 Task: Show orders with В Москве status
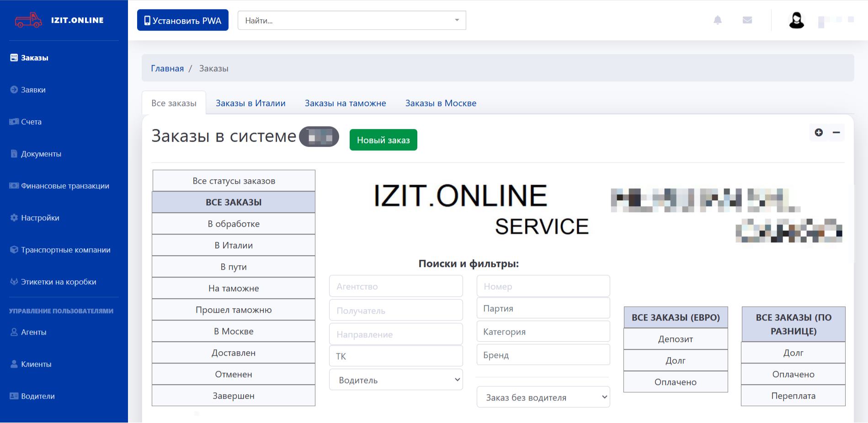pos(234,331)
